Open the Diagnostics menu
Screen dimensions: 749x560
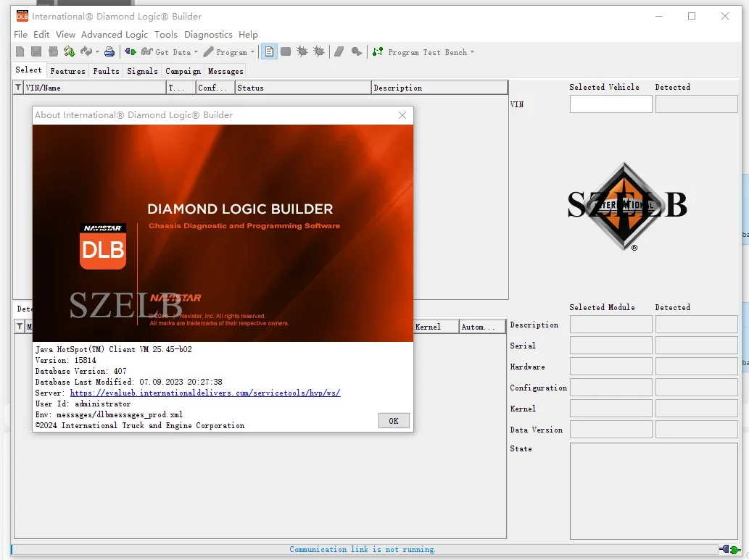tap(208, 34)
